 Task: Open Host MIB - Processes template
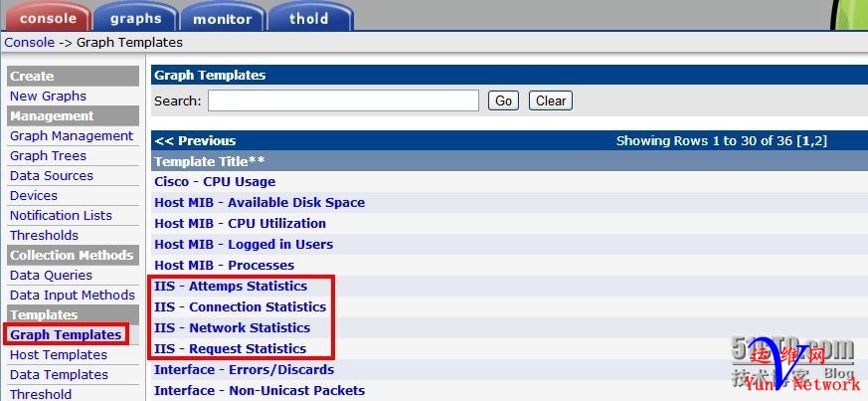(x=224, y=266)
